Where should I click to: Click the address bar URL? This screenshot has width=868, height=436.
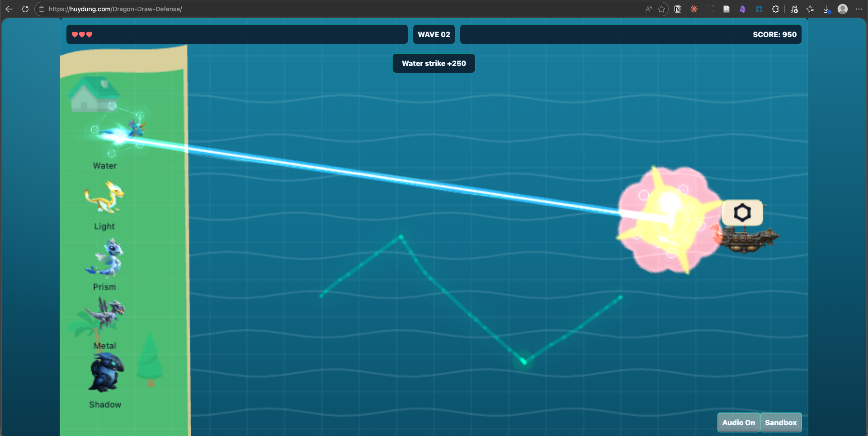point(115,9)
